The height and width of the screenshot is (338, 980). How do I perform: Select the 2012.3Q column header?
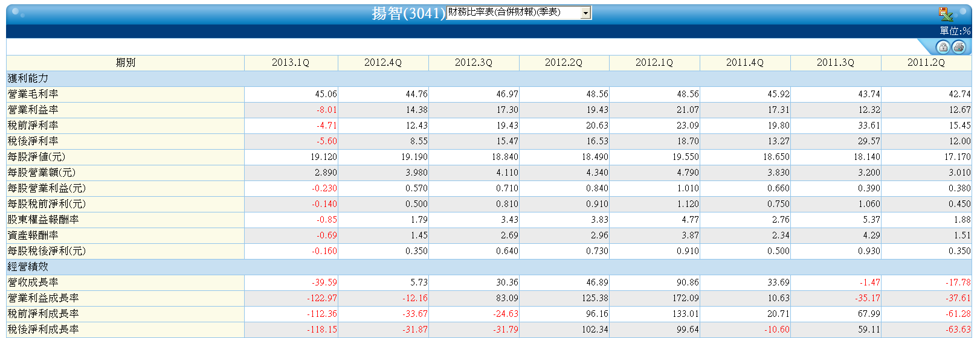[474, 63]
